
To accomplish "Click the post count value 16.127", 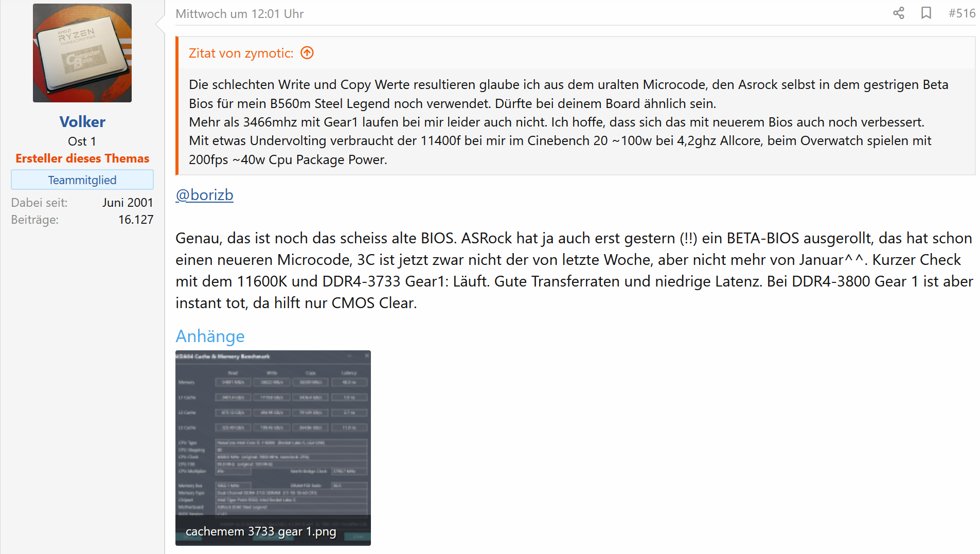I will click(x=136, y=220).
